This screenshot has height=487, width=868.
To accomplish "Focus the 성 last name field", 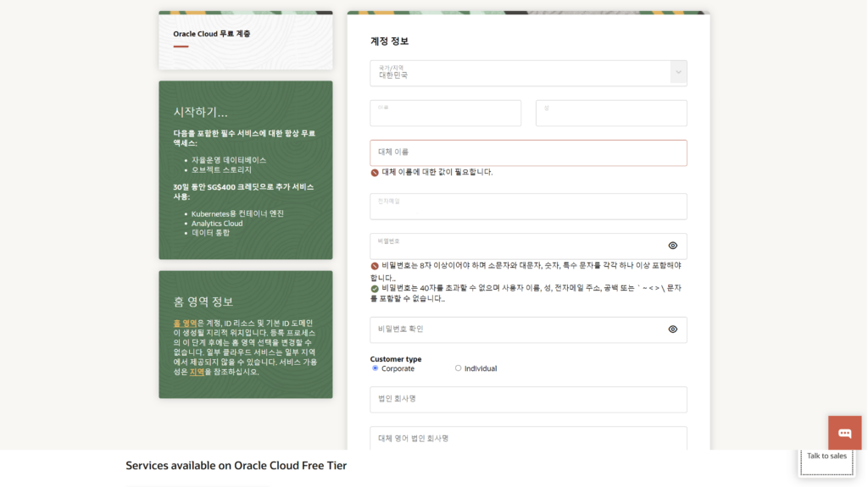I will tap(611, 113).
